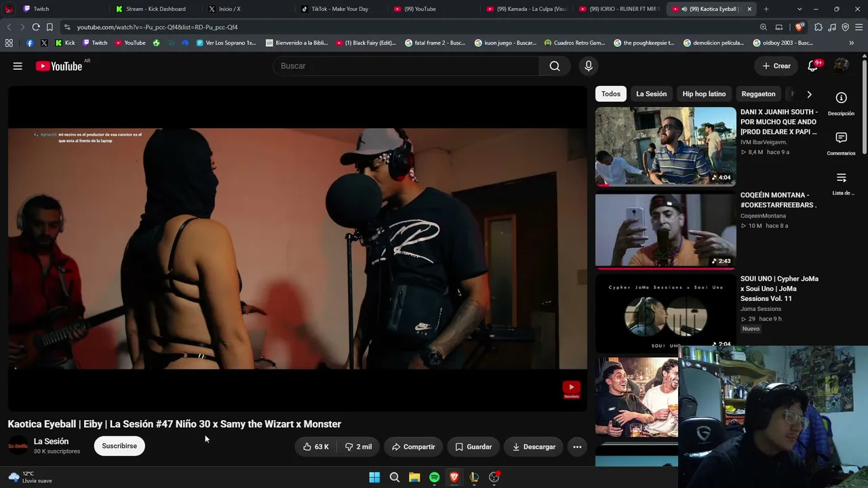
Task: Open the DANI X JUANIH SOUTH video thumbnail
Action: 665,146
